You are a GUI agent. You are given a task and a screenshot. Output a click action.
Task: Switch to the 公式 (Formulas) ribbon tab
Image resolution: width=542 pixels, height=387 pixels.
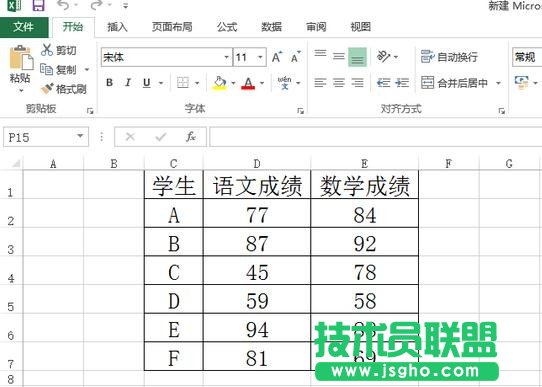pos(227,27)
